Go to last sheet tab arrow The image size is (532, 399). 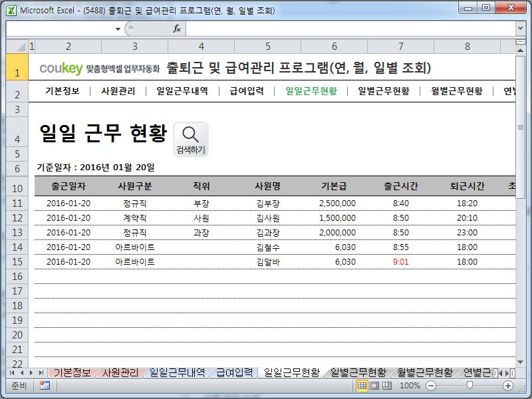pyautogui.click(x=41, y=372)
